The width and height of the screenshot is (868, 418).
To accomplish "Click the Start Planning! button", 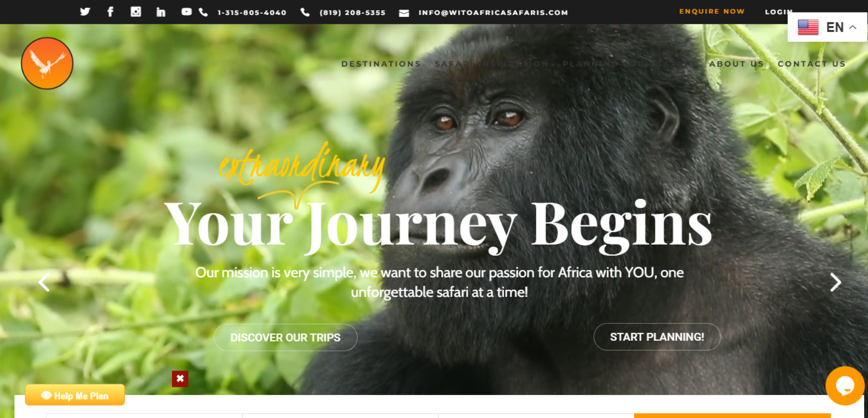I will pos(657,337).
